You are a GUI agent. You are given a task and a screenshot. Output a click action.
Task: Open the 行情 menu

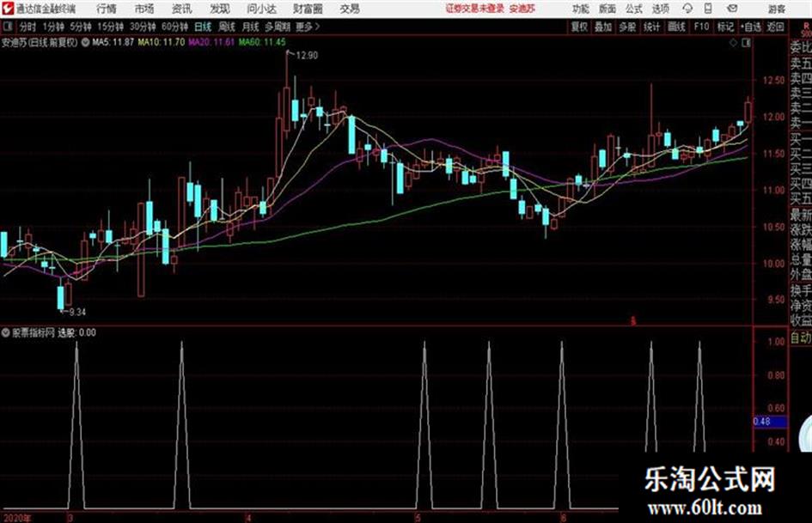coord(107,9)
